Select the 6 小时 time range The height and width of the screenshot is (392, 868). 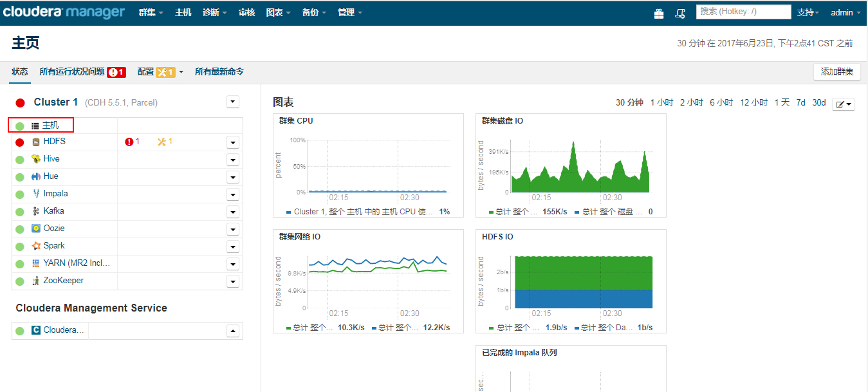point(721,103)
